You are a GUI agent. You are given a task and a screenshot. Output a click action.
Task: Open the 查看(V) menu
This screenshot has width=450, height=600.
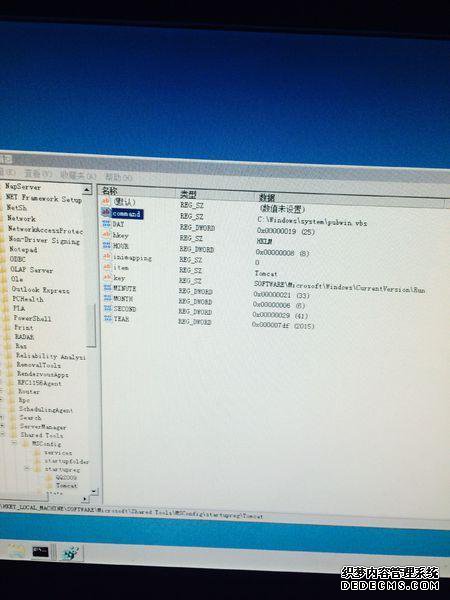[38, 174]
